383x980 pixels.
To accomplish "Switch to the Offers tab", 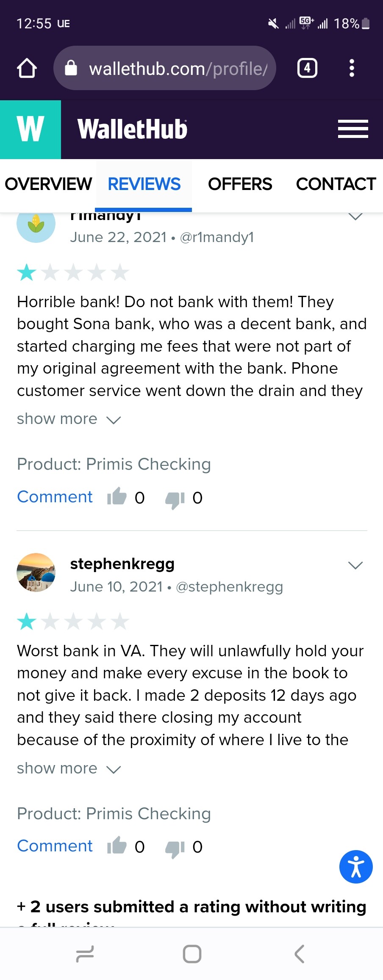I will pos(240,184).
